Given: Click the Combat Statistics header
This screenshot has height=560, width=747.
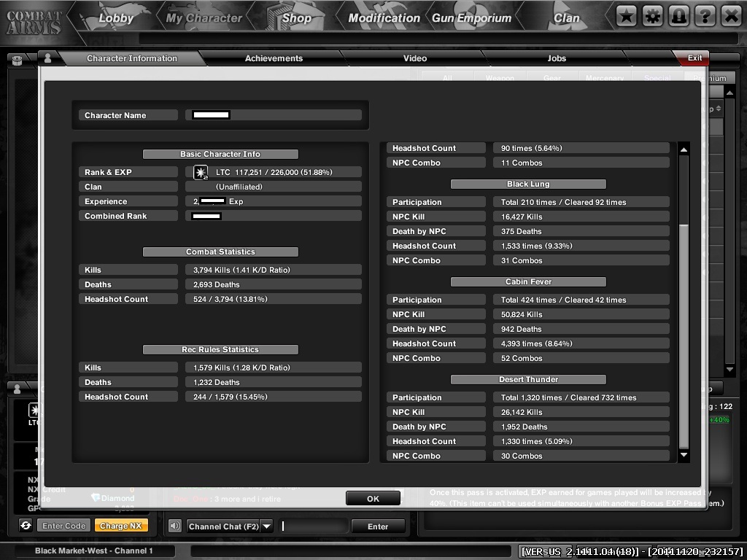Looking at the screenshot, I should [220, 252].
